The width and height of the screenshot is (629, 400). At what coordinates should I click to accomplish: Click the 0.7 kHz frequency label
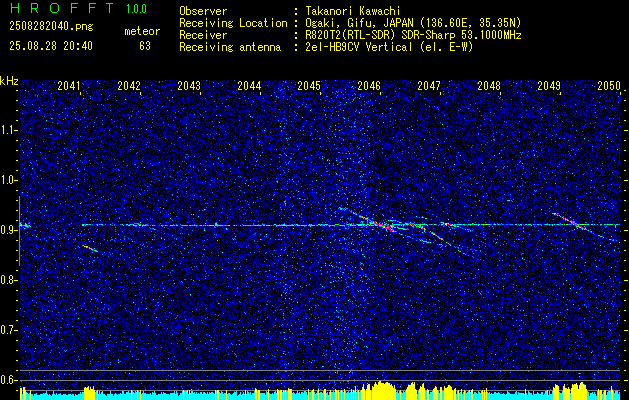coord(8,330)
